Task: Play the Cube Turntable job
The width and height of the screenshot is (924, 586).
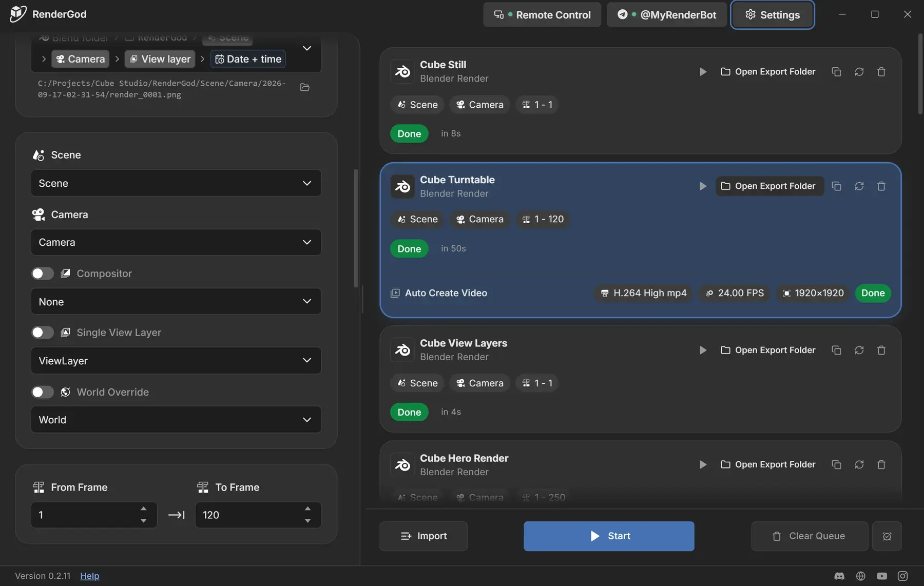Action: [703, 186]
